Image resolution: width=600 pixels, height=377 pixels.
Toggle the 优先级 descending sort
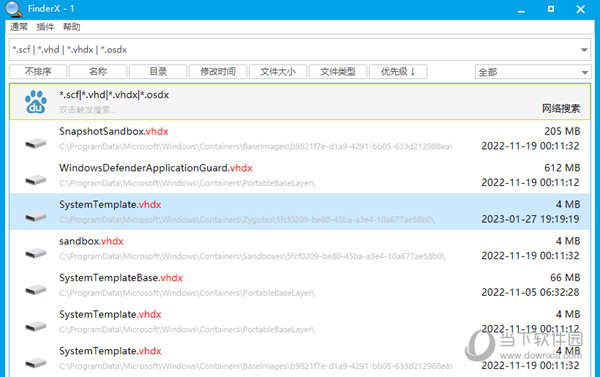[398, 72]
